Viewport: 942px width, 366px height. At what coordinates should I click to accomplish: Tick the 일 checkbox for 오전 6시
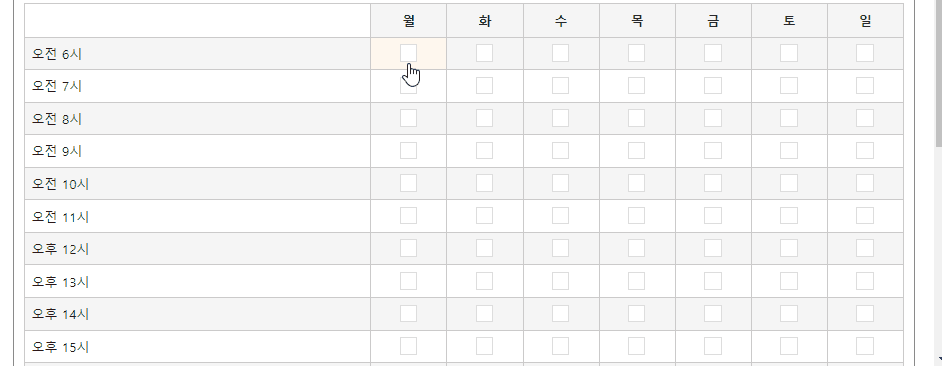tap(865, 53)
